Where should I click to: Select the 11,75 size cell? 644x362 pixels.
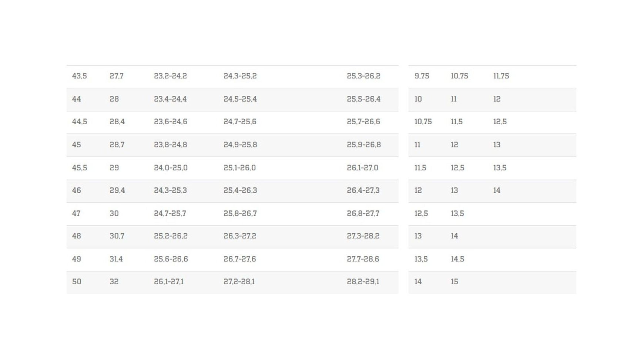click(501, 76)
